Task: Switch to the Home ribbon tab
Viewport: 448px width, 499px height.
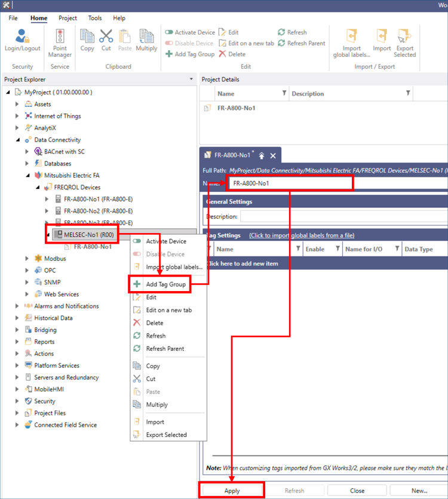Action: [x=39, y=18]
